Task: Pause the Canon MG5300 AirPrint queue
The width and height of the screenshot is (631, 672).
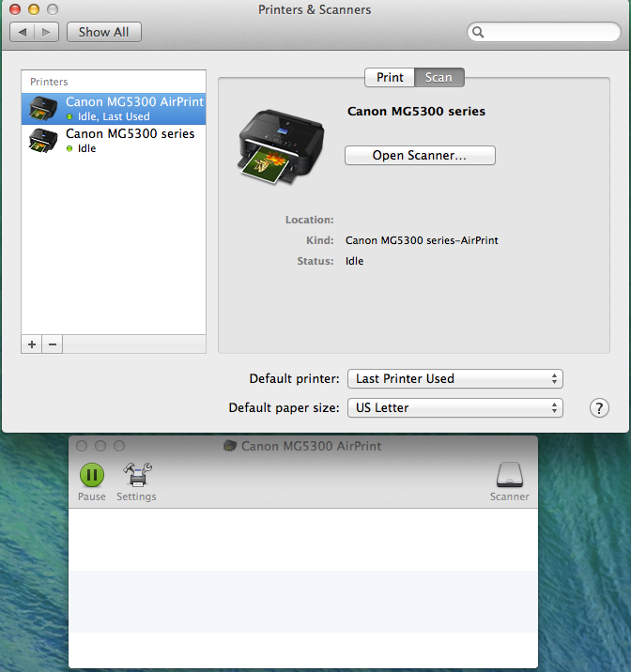Action: tap(92, 481)
